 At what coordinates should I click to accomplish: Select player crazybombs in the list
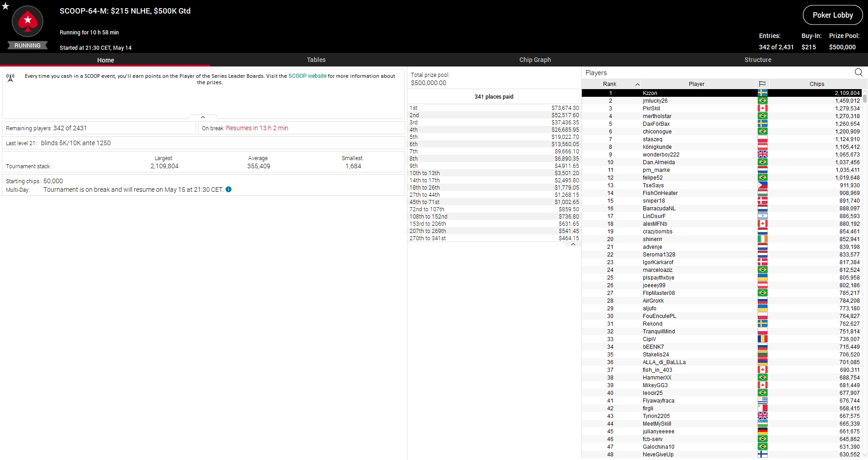tap(722, 232)
